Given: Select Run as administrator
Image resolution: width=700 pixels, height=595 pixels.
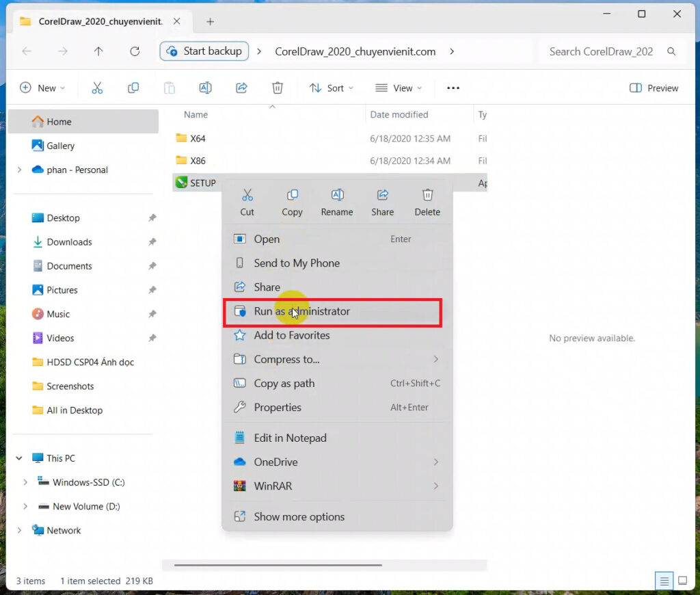Looking at the screenshot, I should [x=309, y=311].
